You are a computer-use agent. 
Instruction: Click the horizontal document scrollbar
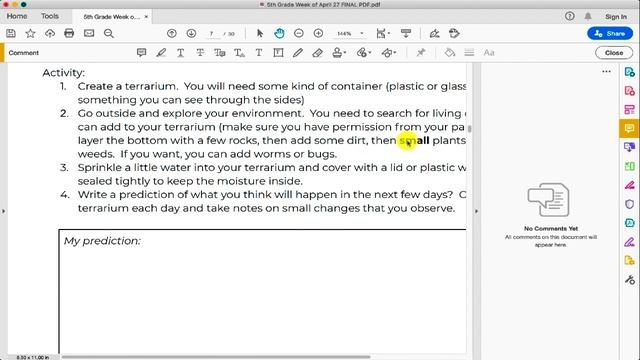click(x=216, y=357)
